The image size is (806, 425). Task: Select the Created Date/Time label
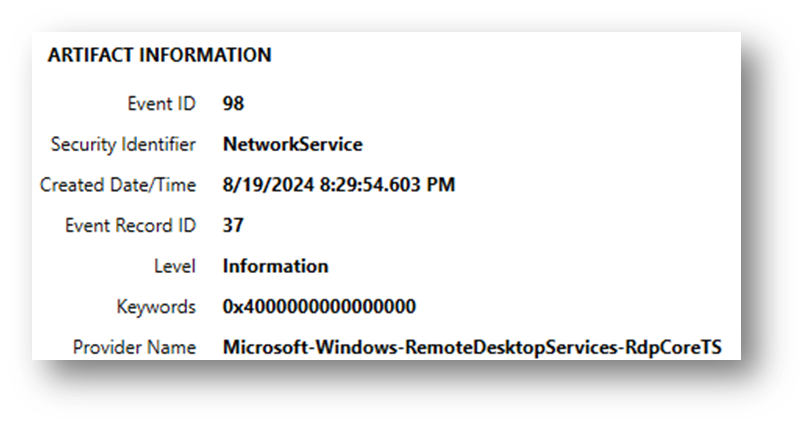point(118,185)
